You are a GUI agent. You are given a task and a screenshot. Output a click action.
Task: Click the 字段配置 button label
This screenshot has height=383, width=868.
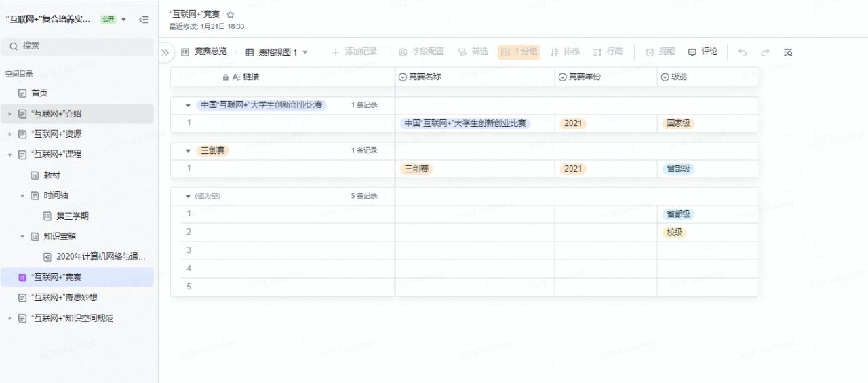tap(428, 52)
